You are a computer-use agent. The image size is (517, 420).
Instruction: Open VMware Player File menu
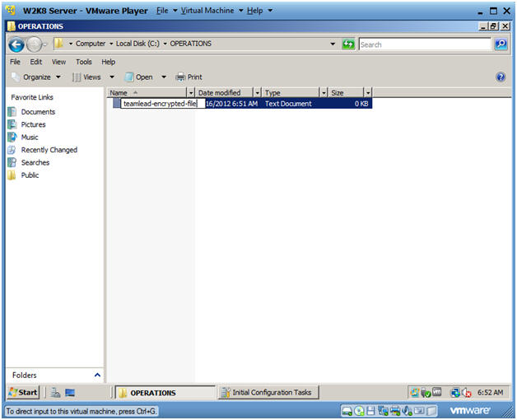(x=166, y=11)
